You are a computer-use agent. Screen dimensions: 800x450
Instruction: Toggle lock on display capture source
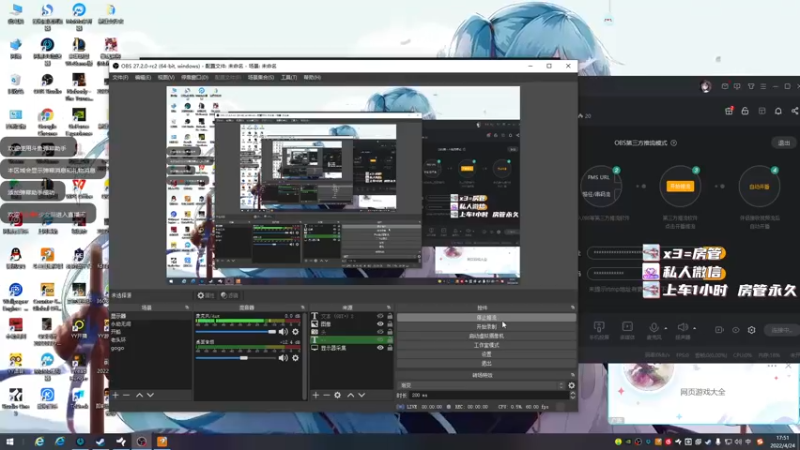point(390,348)
